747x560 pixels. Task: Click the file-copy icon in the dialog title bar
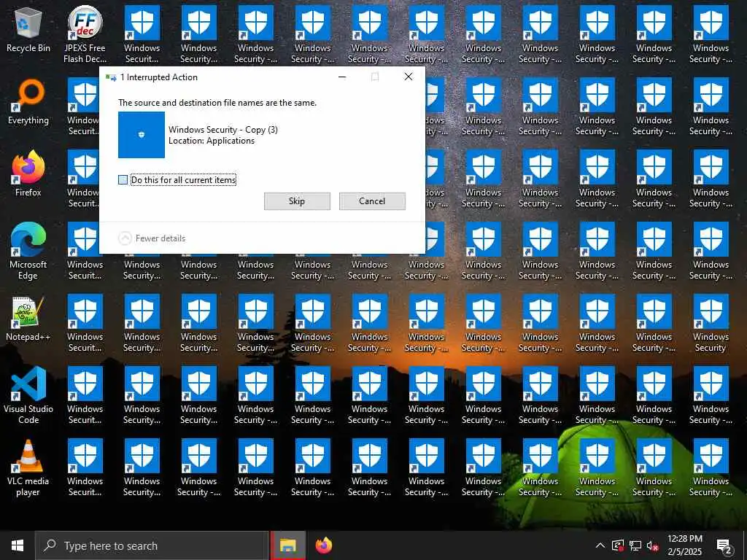click(111, 77)
